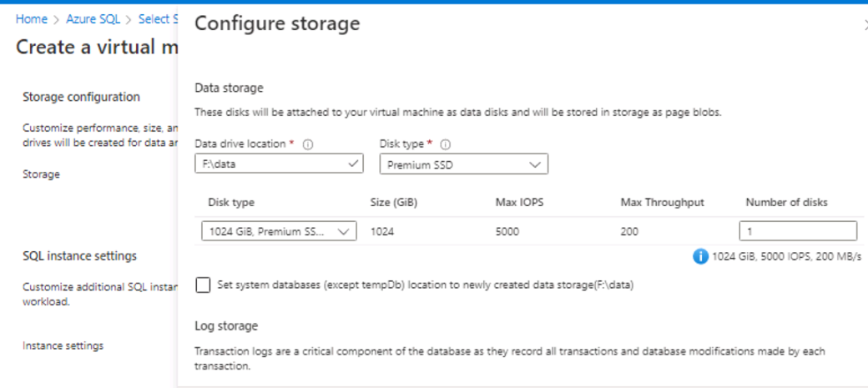Select Instance settings label in left pane
Image resolution: width=868 pixels, height=388 pixels.
(63, 345)
